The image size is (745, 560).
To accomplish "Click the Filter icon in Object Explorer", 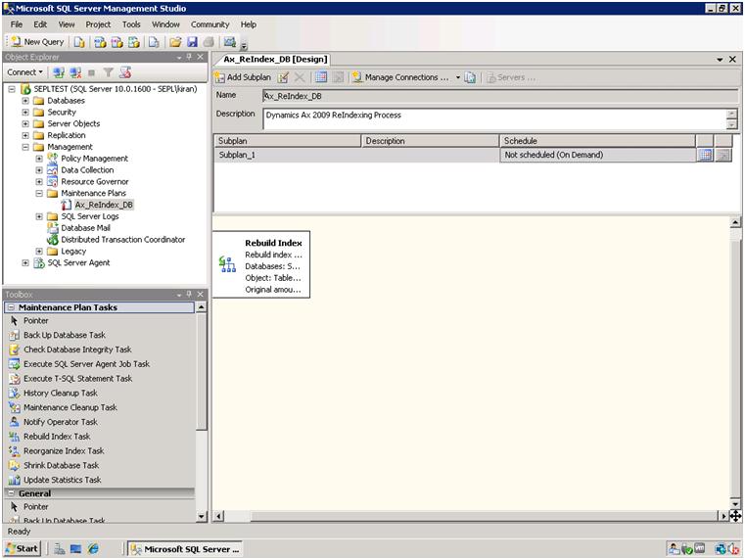I will (109, 72).
